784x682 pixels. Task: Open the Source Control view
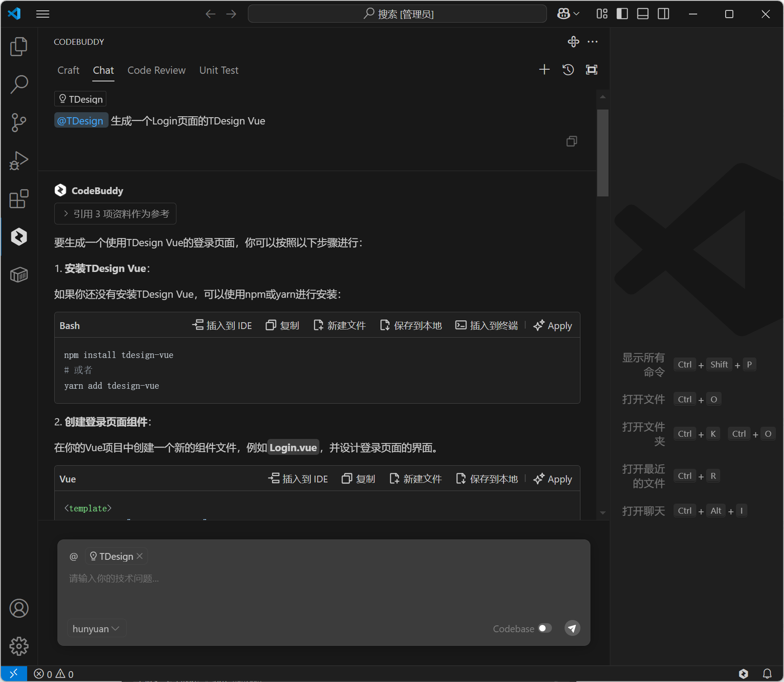[x=19, y=123]
